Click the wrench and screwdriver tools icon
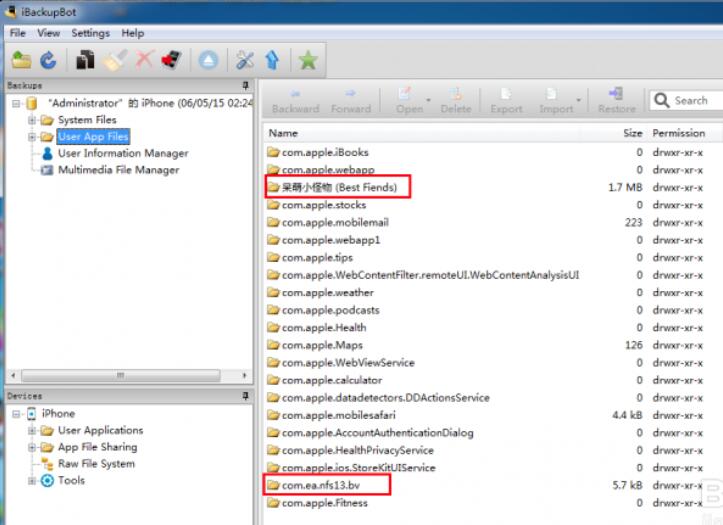Screen dimensions: 723x525 click(244, 60)
